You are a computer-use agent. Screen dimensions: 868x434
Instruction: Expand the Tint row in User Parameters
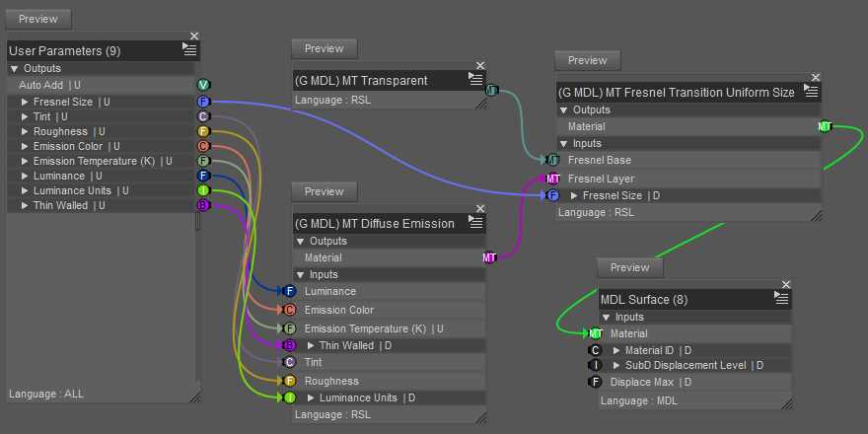click(25, 116)
